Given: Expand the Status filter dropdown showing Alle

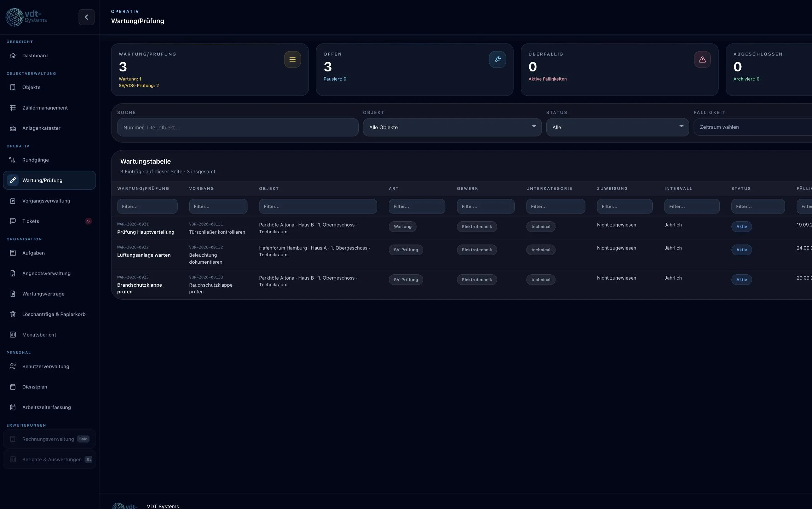Looking at the screenshot, I should 617,127.
